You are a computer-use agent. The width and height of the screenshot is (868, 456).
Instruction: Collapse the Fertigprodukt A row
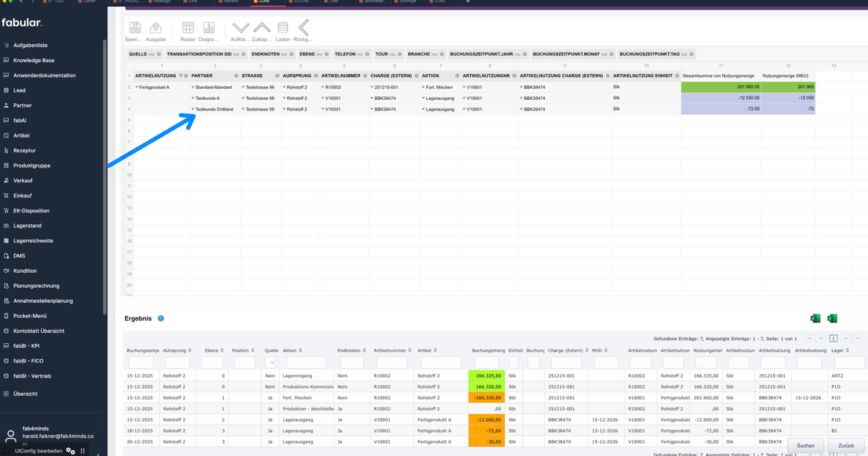137,88
